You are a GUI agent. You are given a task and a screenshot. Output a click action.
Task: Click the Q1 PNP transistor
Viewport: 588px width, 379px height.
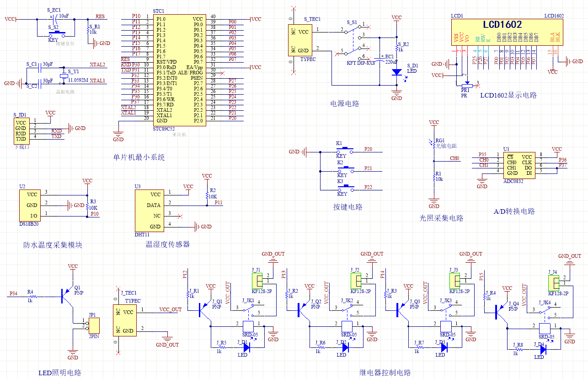pos(67,296)
